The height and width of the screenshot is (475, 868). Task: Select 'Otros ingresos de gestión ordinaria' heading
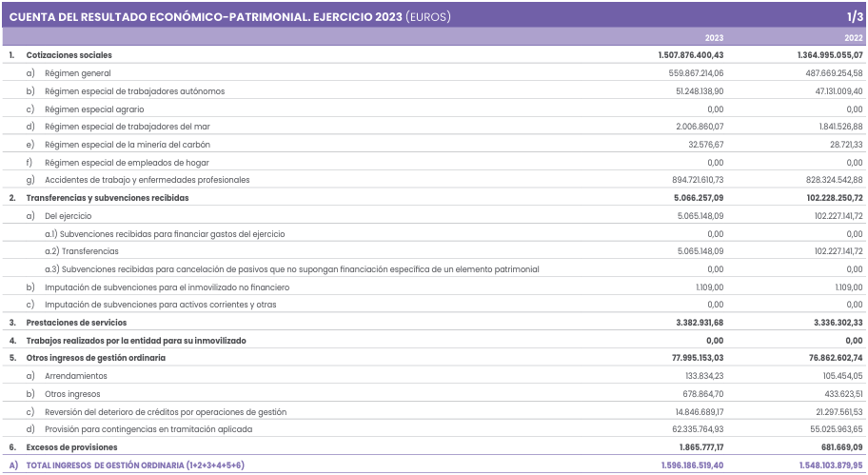(x=96, y=358)
